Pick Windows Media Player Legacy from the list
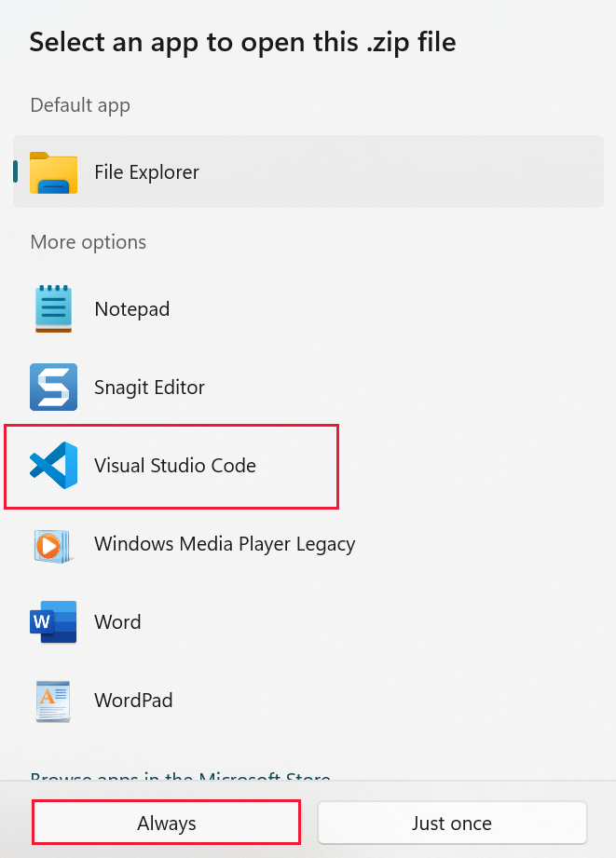The image size is (616, 858). click(224, 544)
